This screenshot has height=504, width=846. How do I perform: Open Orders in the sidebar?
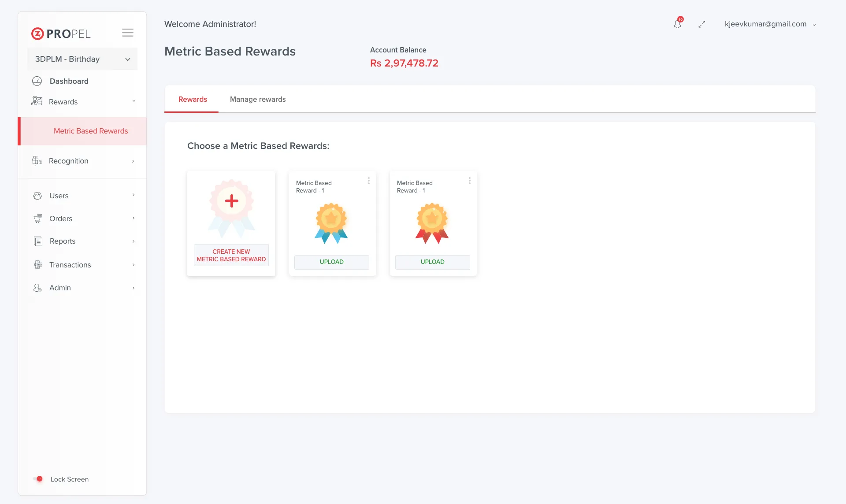click(x=61, y=219)
